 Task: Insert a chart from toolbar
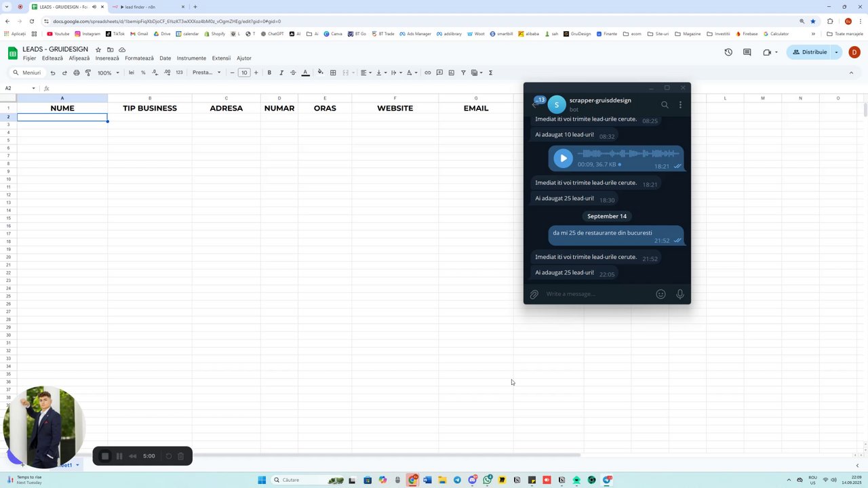point(451,73)
